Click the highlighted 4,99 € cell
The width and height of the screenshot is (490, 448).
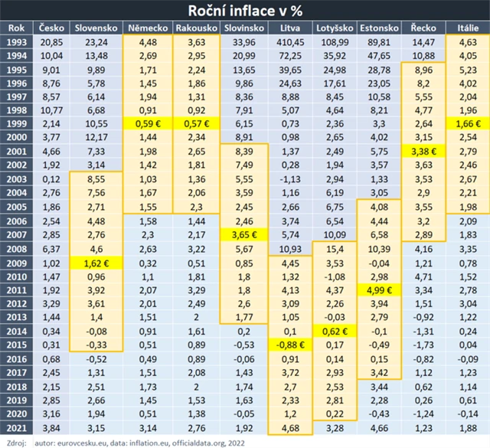pyautogui.click(x=380, y=289)
